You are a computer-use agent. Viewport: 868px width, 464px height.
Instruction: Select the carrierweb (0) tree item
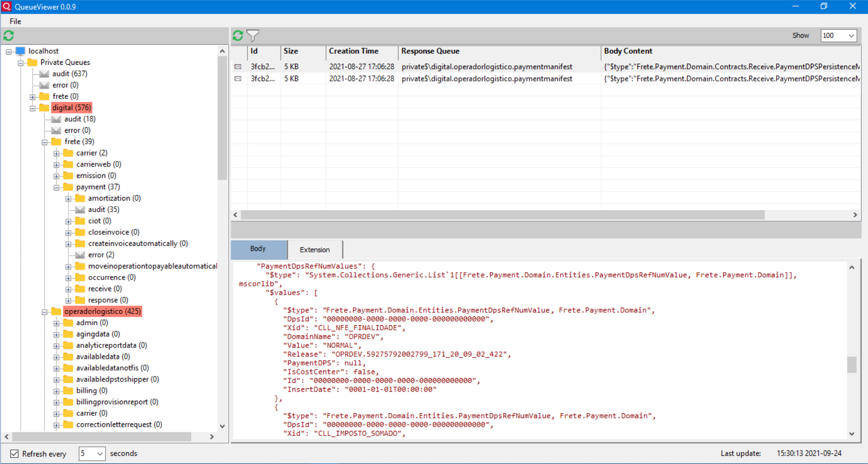(99, 164)
